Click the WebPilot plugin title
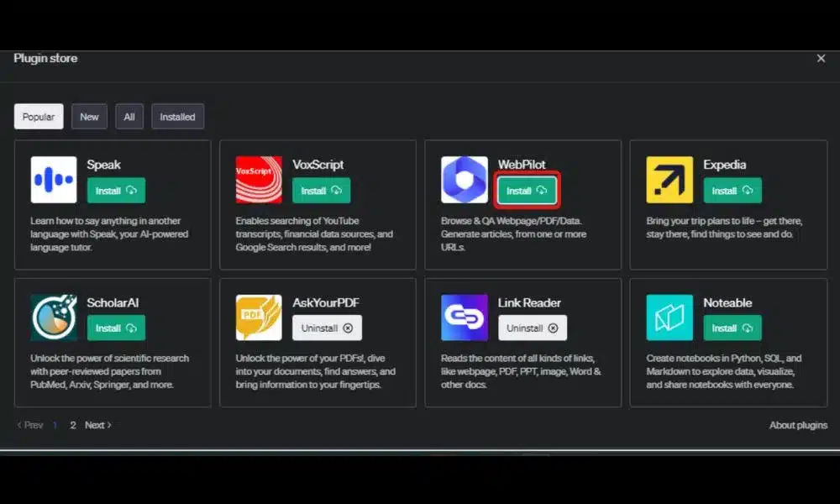This screenshot has width=840, height=504. point(522,165)
